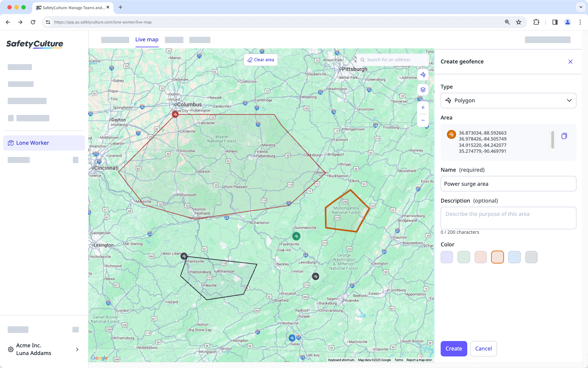Zoom out of the map with the minus control
Screen dimensions: 588x368
click(423, 120)
